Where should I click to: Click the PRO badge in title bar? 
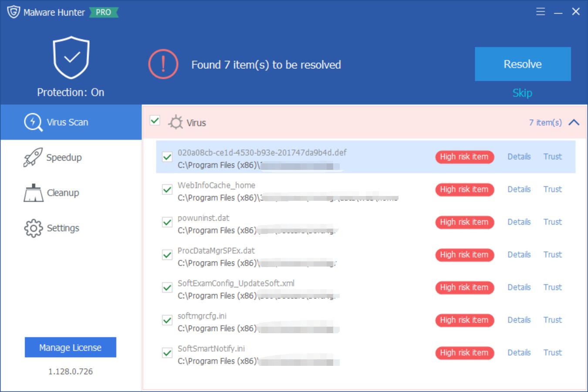(104, 12)
